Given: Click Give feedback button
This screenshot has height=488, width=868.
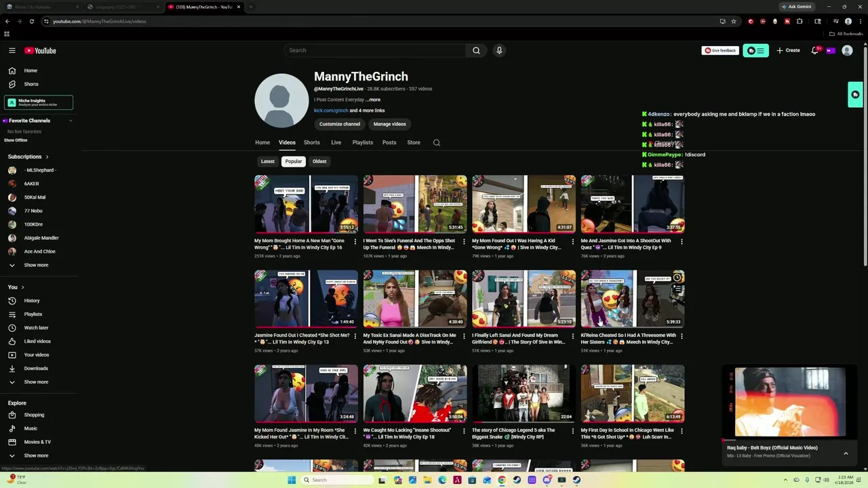Looking at the screenshot, I should tap(720, 50).
